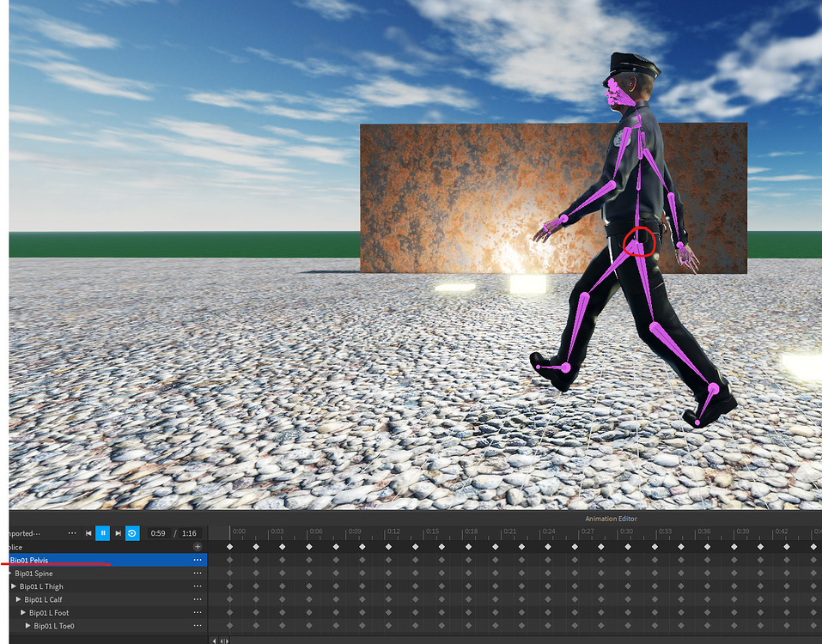
Task: Pause the animation playback
Action: click(x=103, y=533)
